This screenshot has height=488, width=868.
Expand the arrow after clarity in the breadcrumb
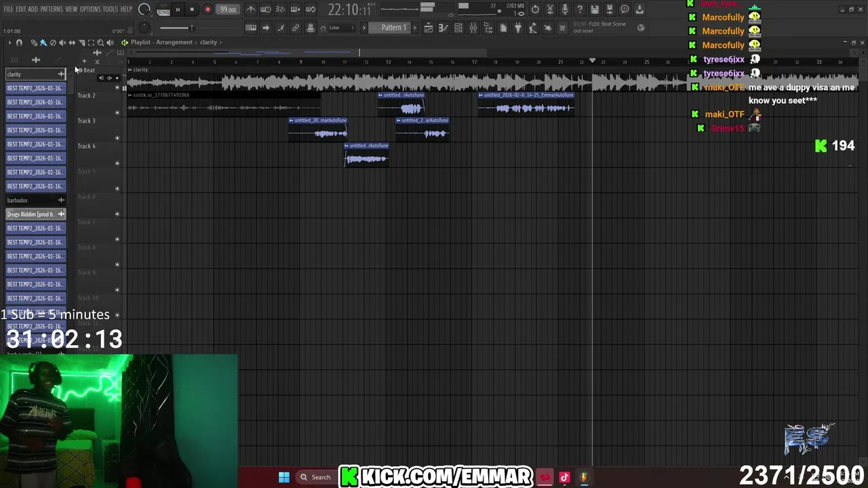(222, 42)
